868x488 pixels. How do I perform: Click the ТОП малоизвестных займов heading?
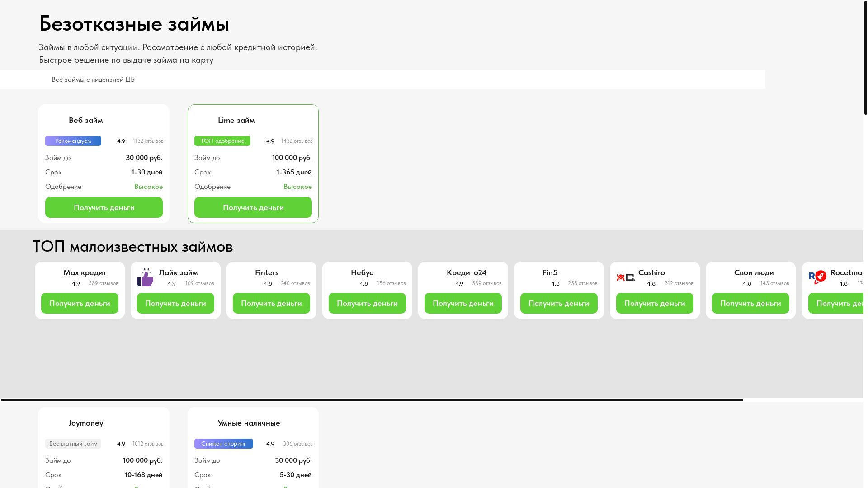133,247
